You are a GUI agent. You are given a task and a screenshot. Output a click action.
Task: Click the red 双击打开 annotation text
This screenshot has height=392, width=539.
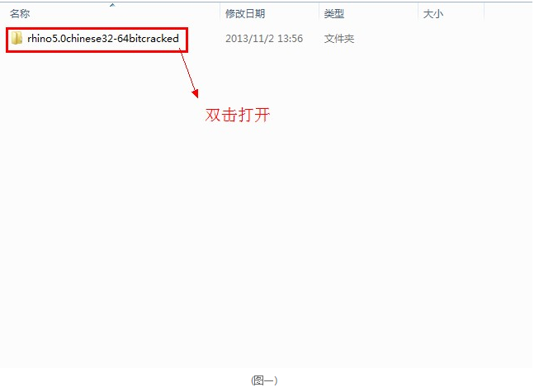tap(238, 115)
